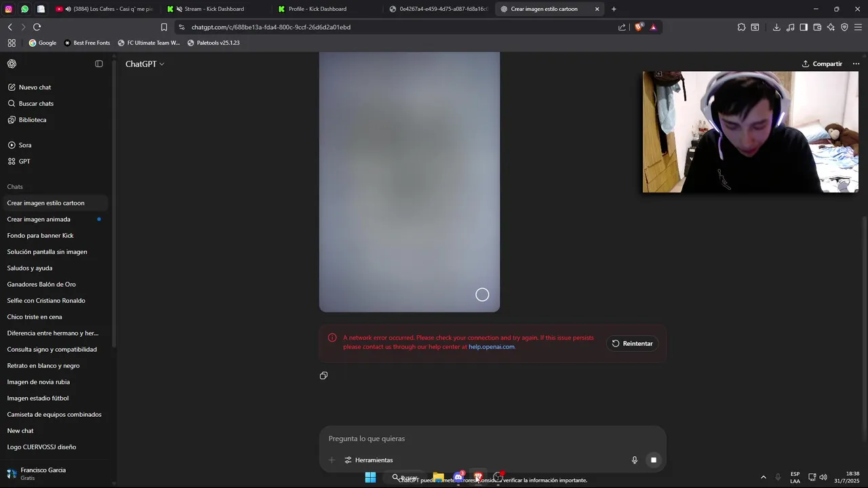The width and height of the screenshot is (868, 488).
Task: Open the pinned WhatsApp tab
Action: tap(24, 9)
